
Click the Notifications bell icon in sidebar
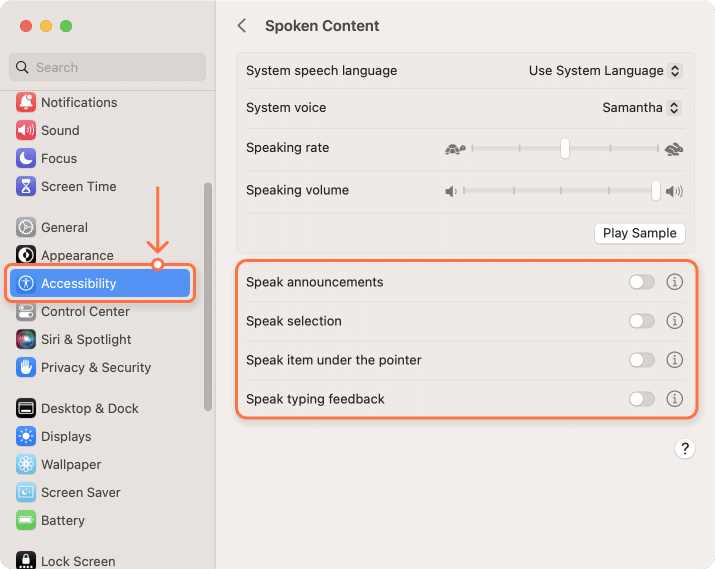[26, 103]
